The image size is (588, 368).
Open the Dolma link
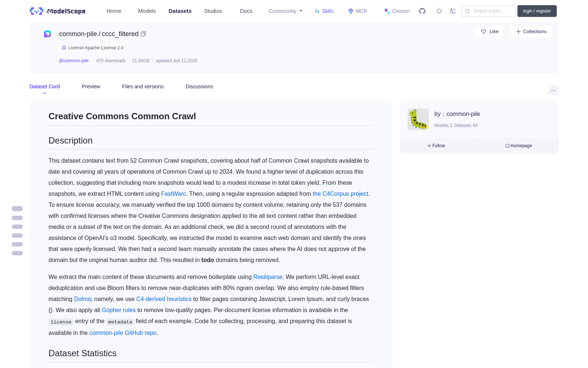click(82, 299)
